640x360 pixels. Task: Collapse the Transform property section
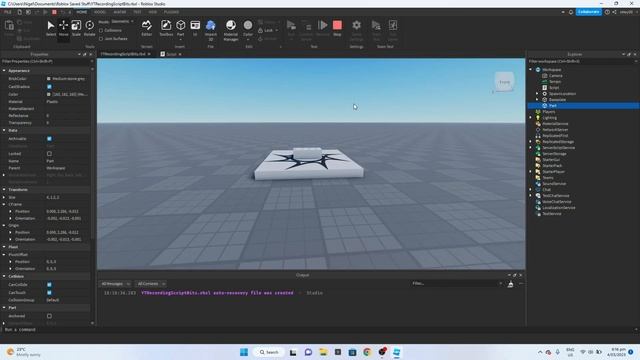(x=4, y=189)
